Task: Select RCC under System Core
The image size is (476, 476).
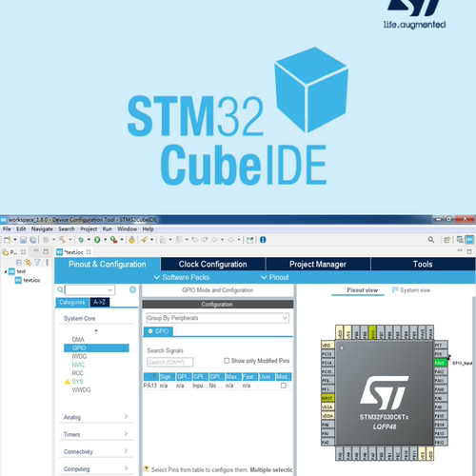Action: point(78,373)
